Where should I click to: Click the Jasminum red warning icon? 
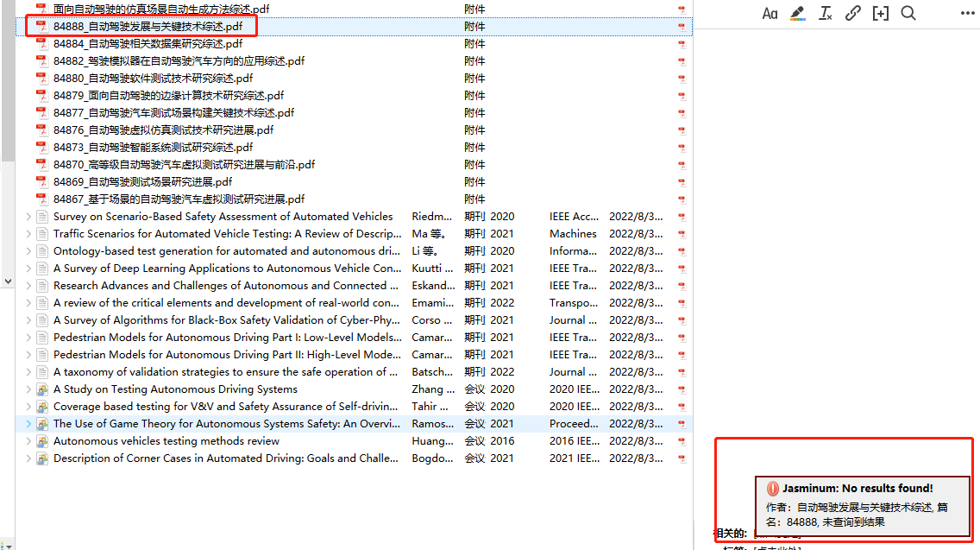[772, 489]
